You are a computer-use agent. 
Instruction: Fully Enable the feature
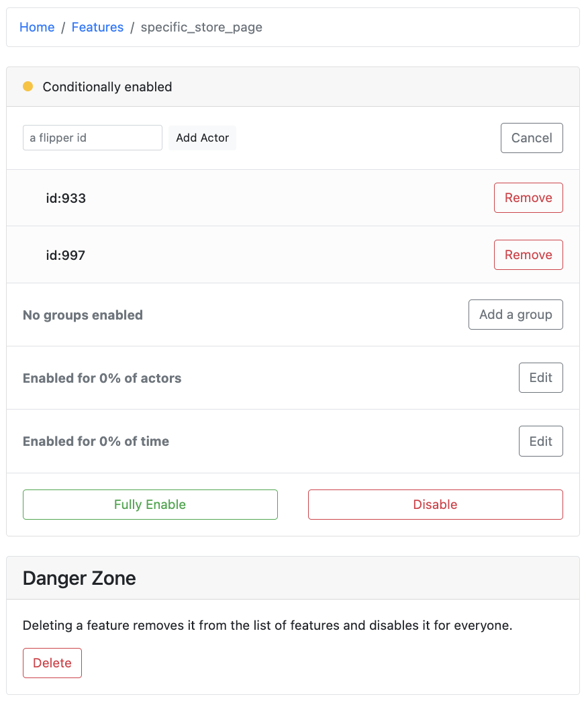coord(150,505)
